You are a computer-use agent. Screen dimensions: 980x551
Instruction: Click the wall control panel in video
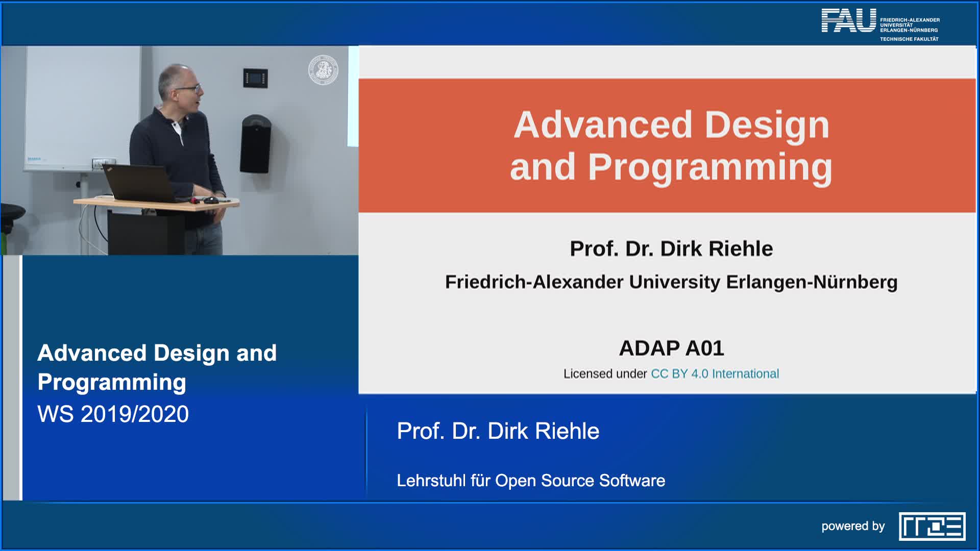pos(255,78)
